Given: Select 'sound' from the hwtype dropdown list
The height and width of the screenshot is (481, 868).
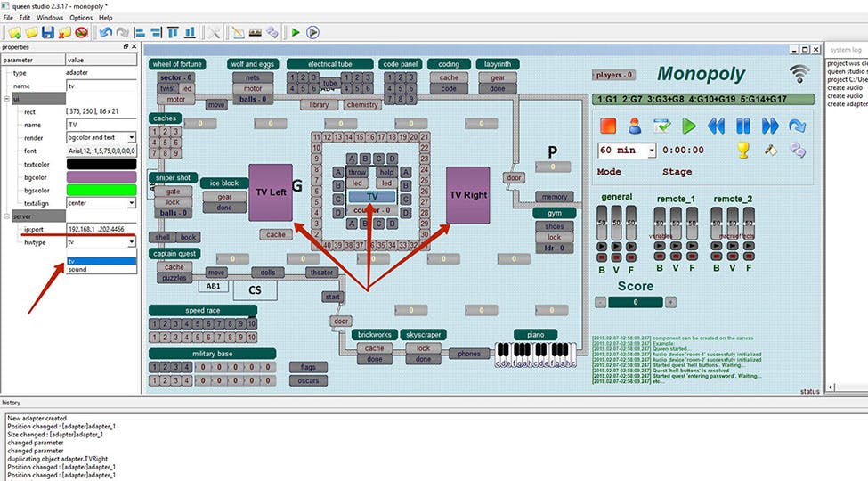Looking at the screenshot, I should [x=101, y=269].
